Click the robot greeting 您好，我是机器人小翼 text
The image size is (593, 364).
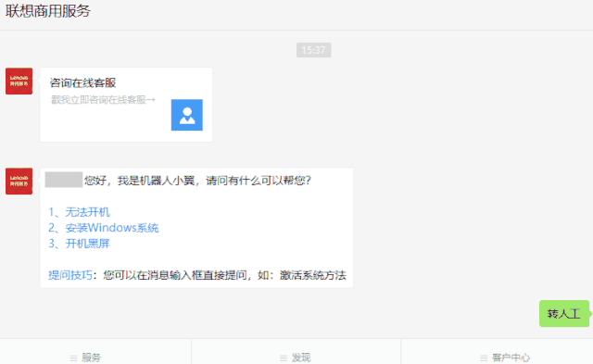click(139, 181)
